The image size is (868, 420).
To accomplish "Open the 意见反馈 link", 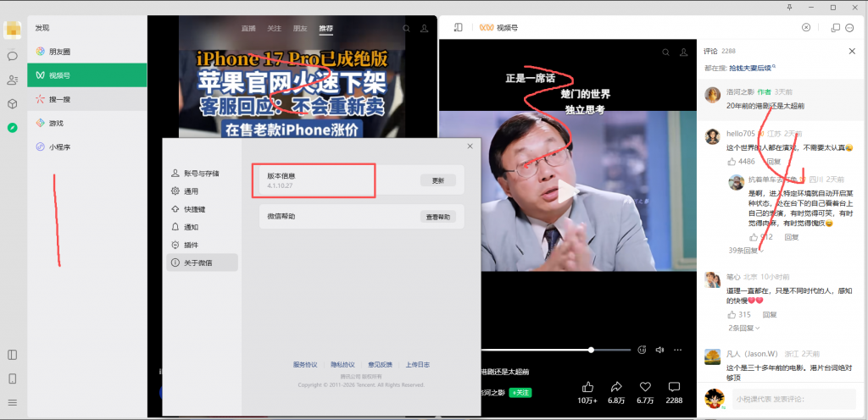I will pos(381,365).
